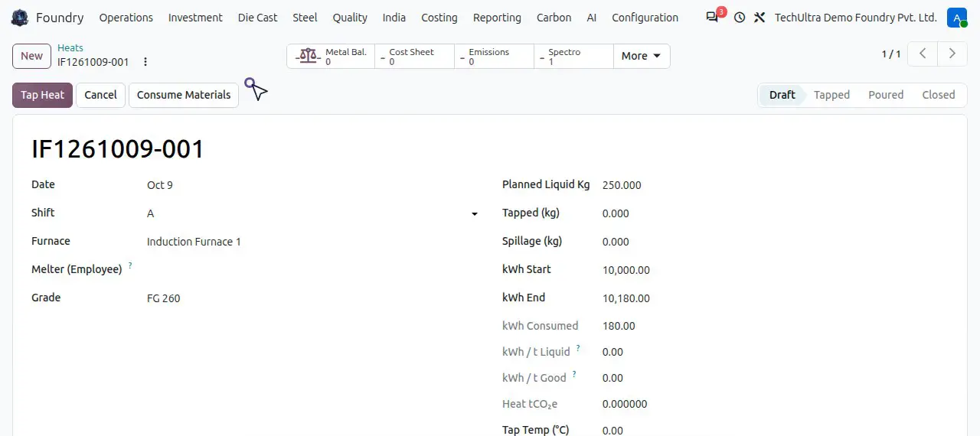Edit the Tap Temp (°C) value
This screenshot has width=980, height=436.
point(776,430)
